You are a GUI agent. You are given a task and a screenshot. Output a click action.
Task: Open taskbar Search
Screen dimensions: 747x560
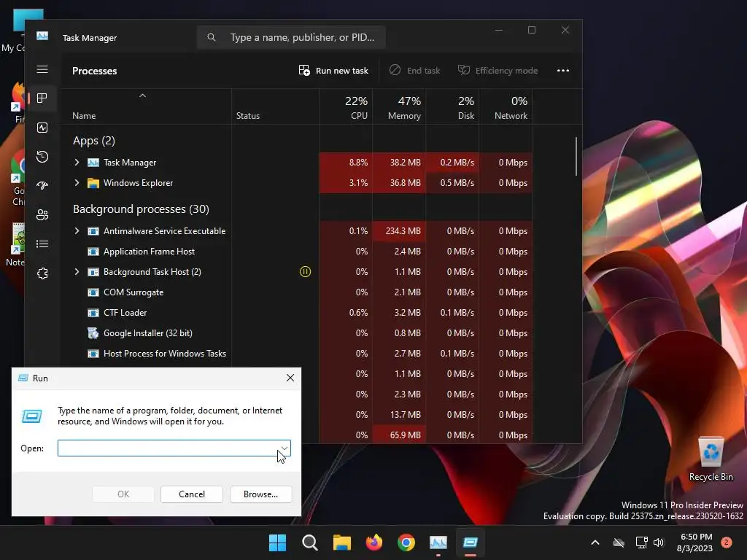309,542
